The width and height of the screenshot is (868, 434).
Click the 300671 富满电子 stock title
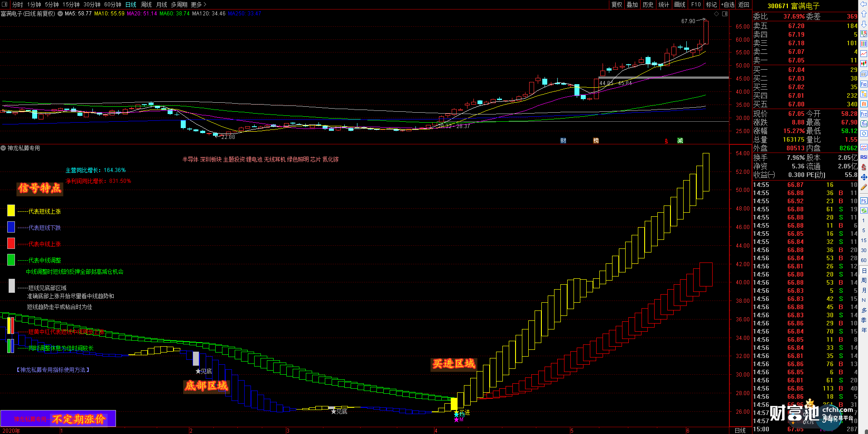[x=793, y=6]
